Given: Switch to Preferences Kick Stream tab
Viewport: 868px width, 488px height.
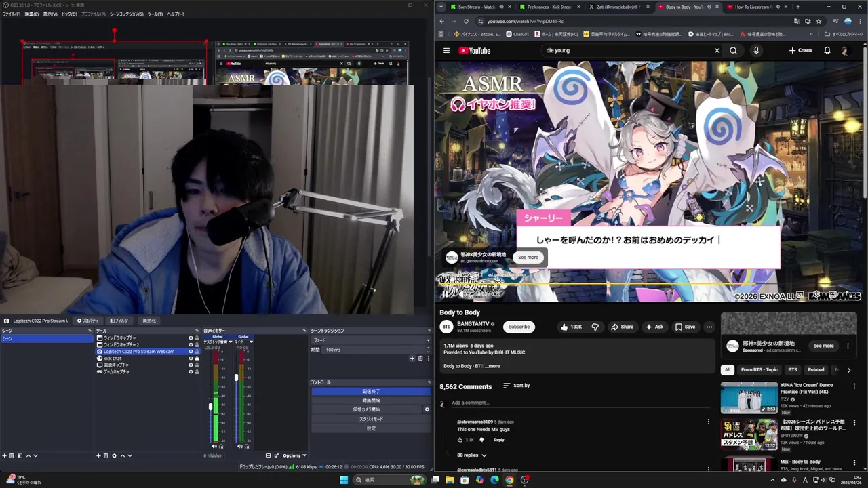Looking at the screenshot, I should [549, 7].
